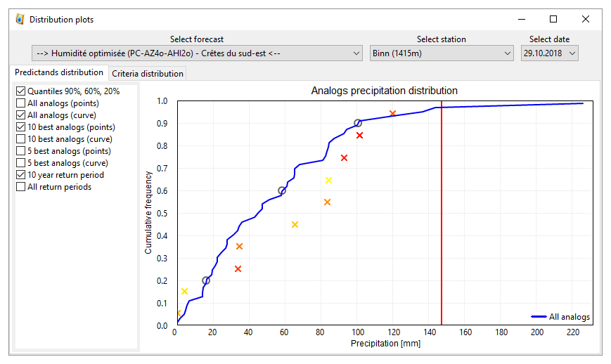Maximize the Distribution plots window
Image resolution: width=611 pixels, height=364 pixels.
click(553, 19)
